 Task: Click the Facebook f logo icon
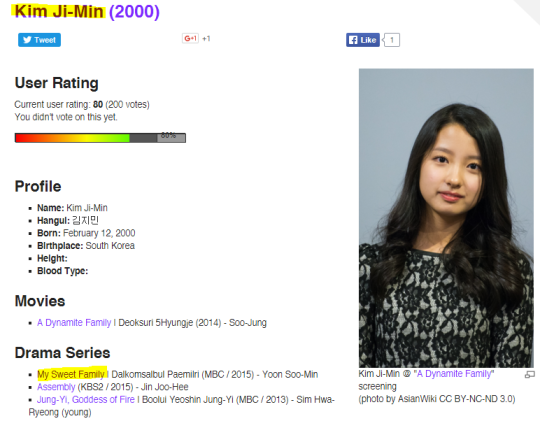pyautogui.click(x=353, y=40)
